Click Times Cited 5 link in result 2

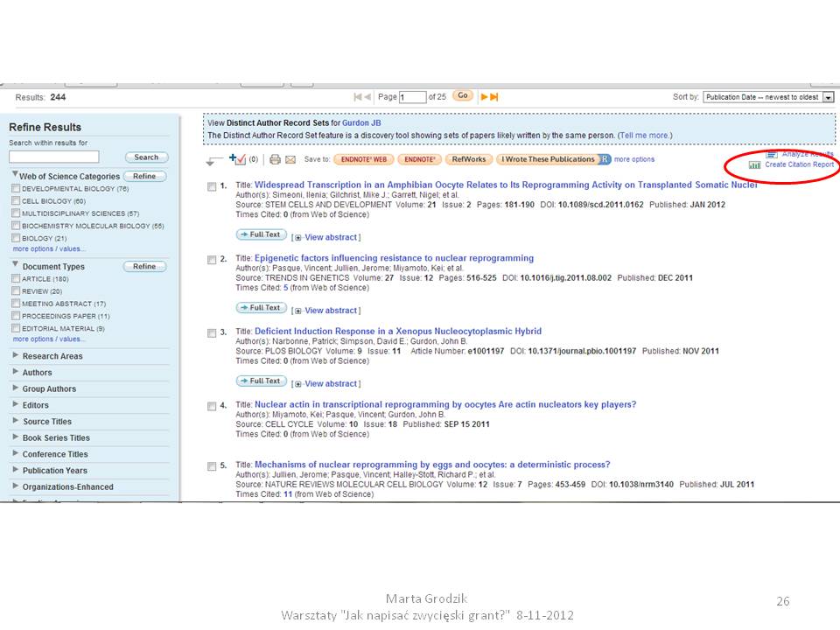(285, 288)
